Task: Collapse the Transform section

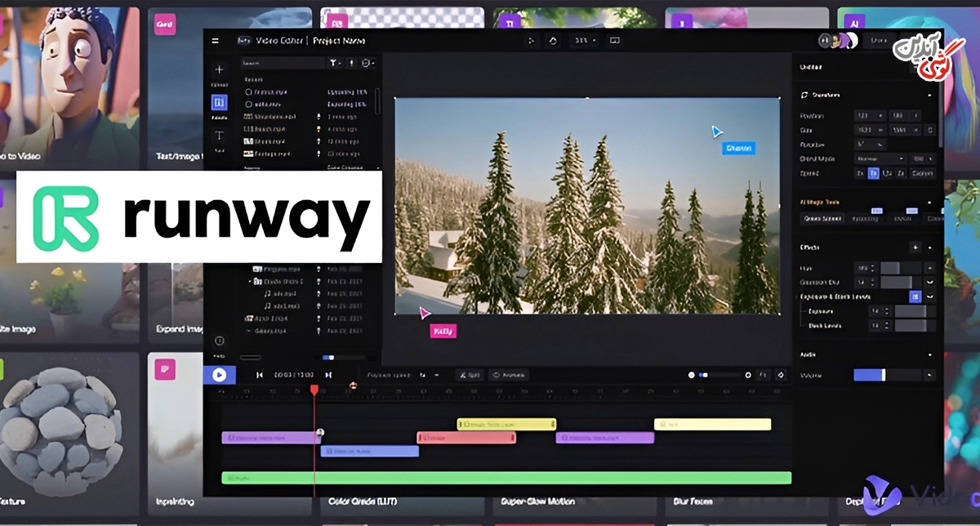Action: tap(929, 96)
